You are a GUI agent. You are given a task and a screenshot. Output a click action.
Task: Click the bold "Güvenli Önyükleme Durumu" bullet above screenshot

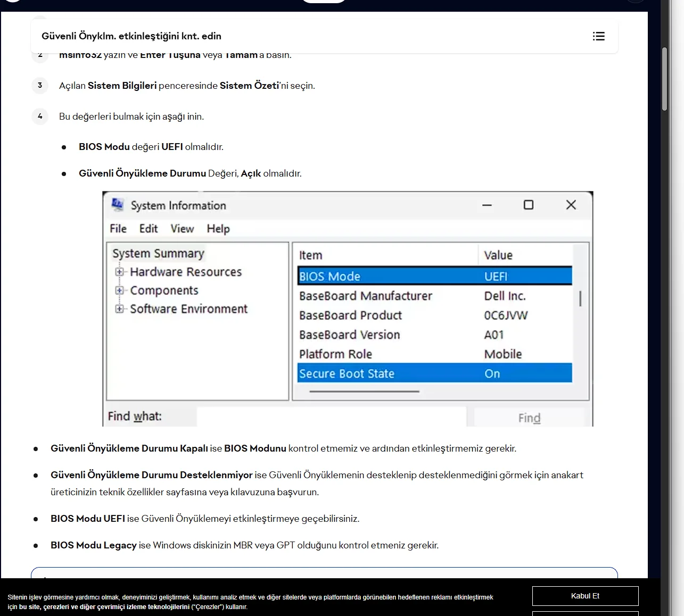142,173
